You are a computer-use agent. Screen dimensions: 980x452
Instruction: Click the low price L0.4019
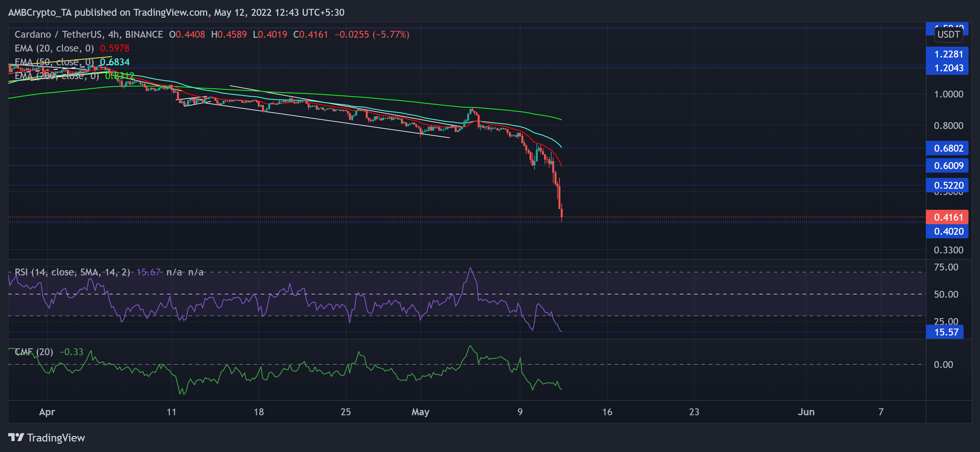(x=270, y=34)
